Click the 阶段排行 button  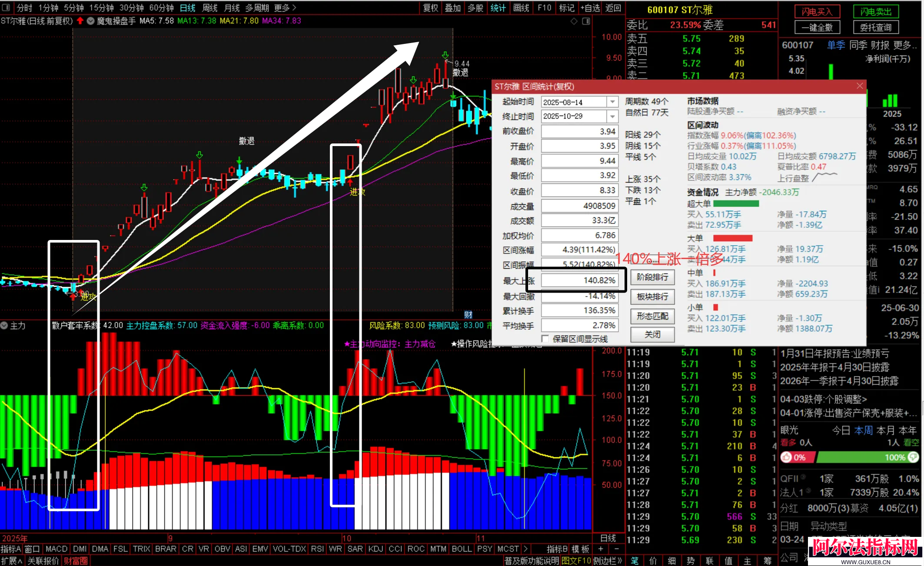[x=652, y=277]
